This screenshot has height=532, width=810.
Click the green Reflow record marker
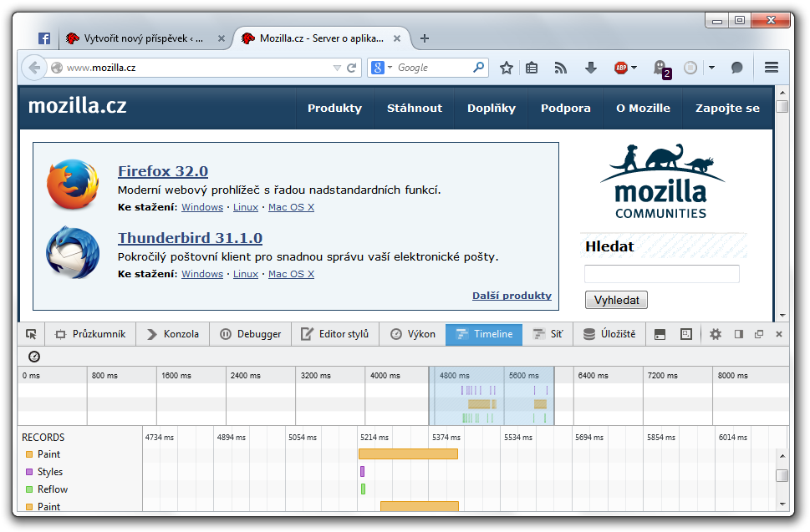coord(363,489)
